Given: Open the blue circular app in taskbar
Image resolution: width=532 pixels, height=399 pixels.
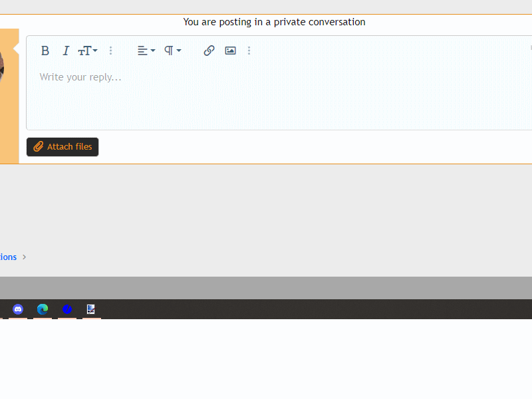Looking at the screenshot, I should 67,309.
